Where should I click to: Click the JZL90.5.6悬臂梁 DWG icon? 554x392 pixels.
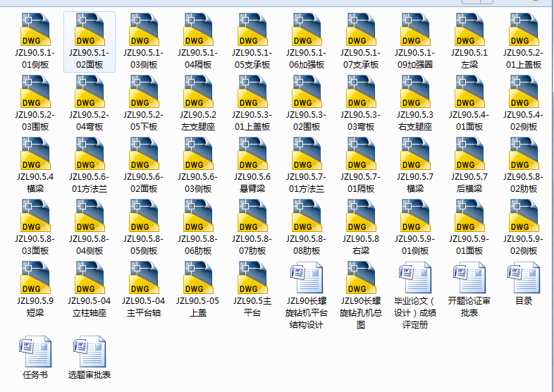click(252, 154)
